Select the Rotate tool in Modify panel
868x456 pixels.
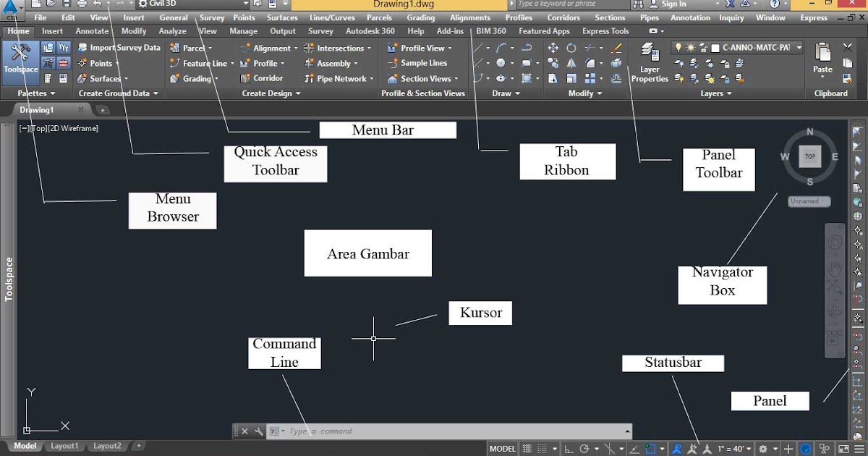571,48
